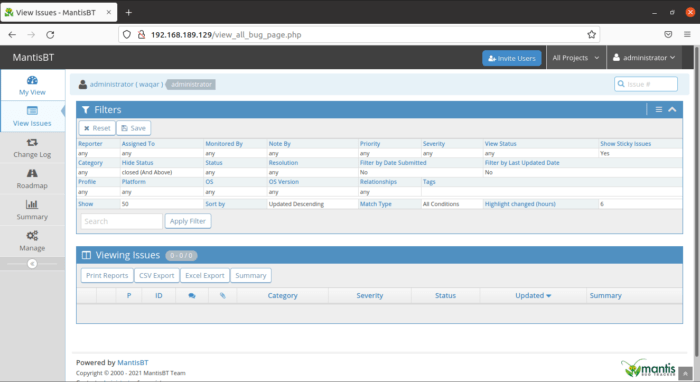Open View Status filter option

pyautogui.click(x=500, y=144)
